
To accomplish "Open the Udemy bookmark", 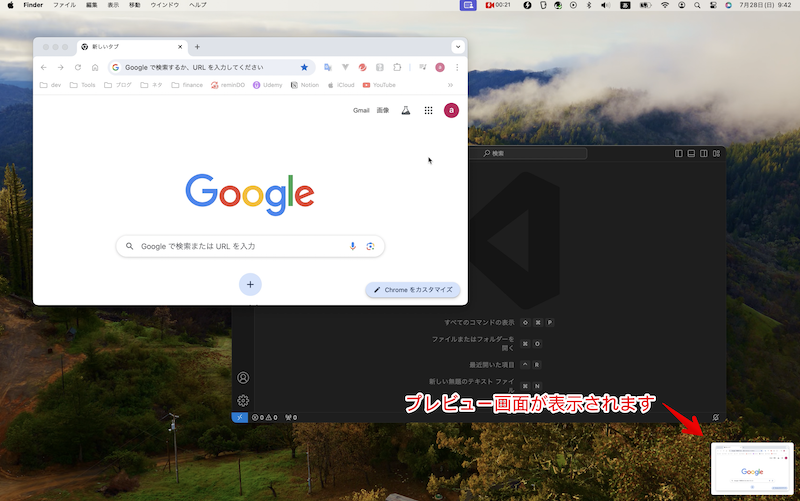I will pos(268,85).
